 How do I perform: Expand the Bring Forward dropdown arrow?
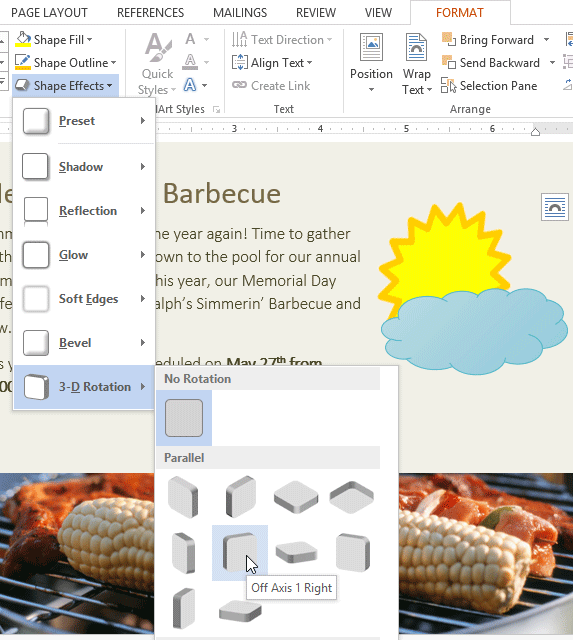[x=546, y=40]
